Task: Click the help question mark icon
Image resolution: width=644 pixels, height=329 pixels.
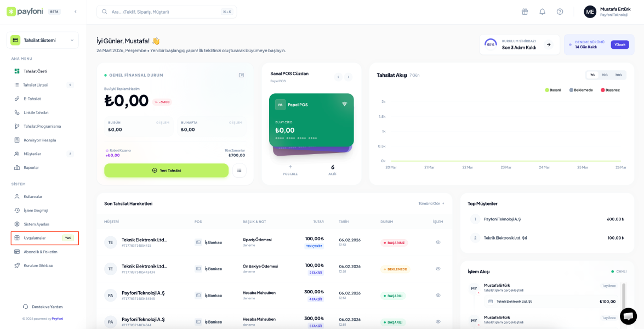Action: point(560,12)
